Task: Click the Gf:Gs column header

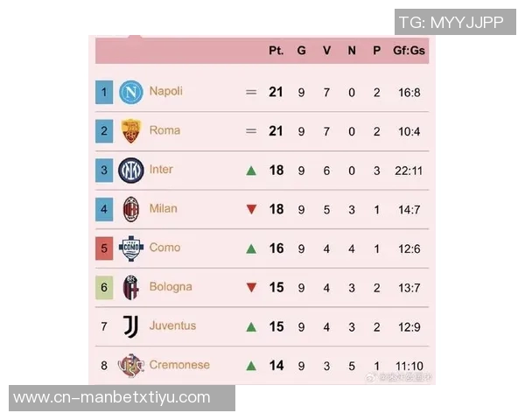Action: tap(409, 51)
